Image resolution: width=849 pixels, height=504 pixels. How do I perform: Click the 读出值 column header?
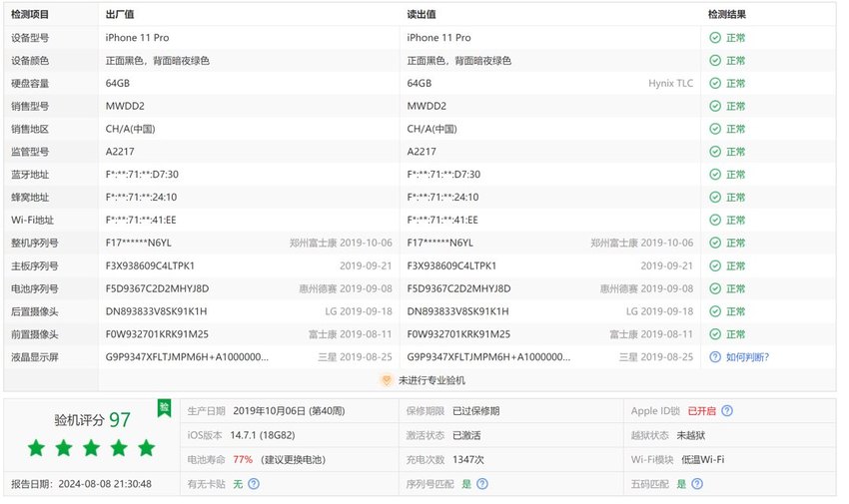pyautogui.click(x=422, y=15)
